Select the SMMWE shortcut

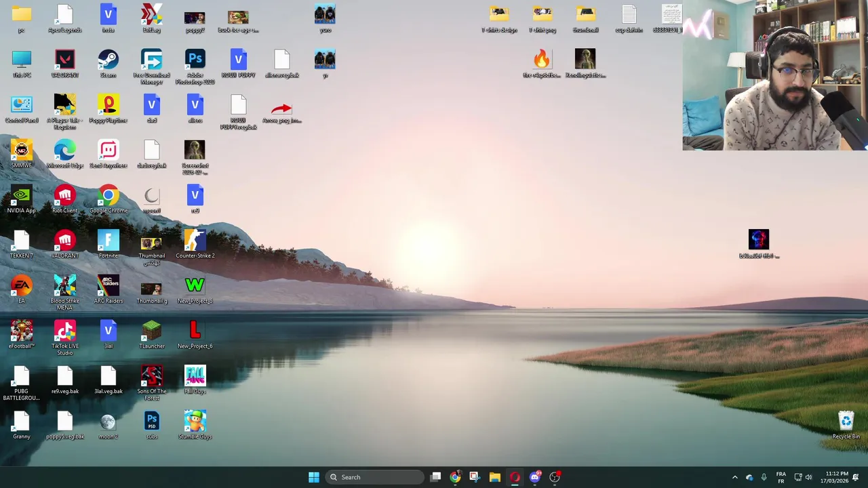(x=21, y=155)
